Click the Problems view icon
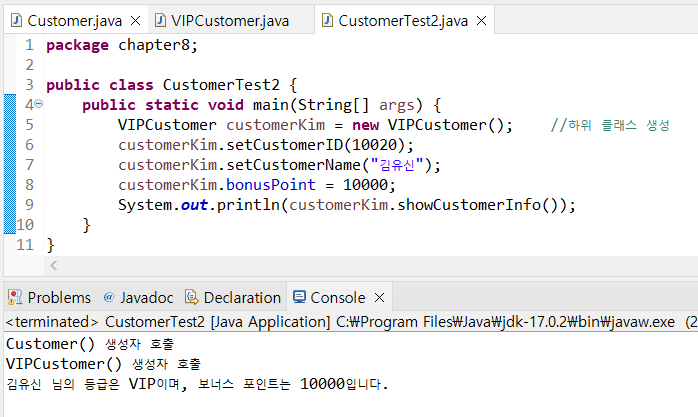 [15, 297]
